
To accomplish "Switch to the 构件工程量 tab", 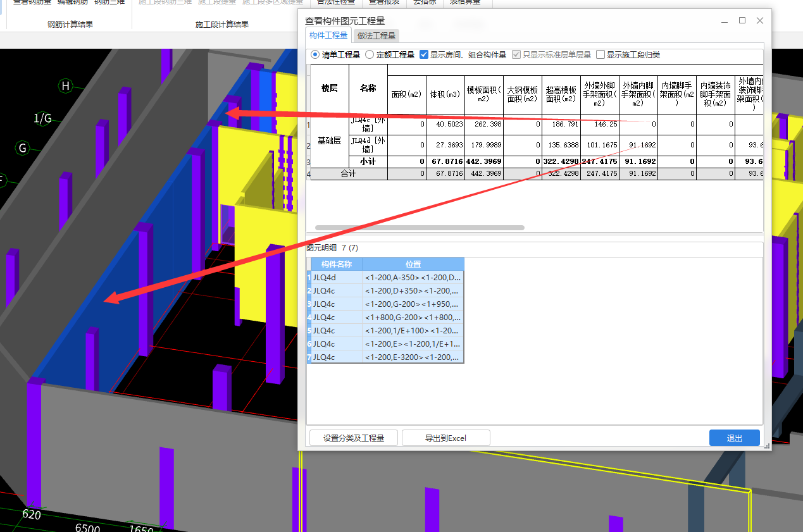I will (328, 35).
